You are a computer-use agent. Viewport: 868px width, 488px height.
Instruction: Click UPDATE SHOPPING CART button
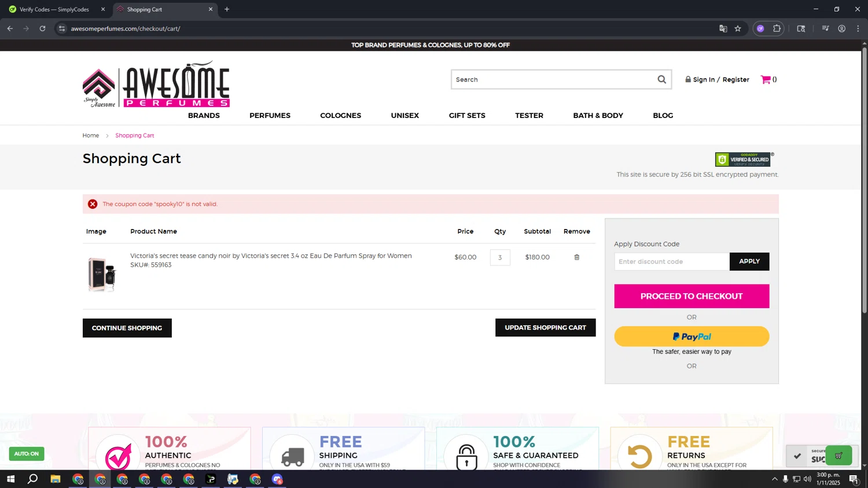[x=545, y=327]
